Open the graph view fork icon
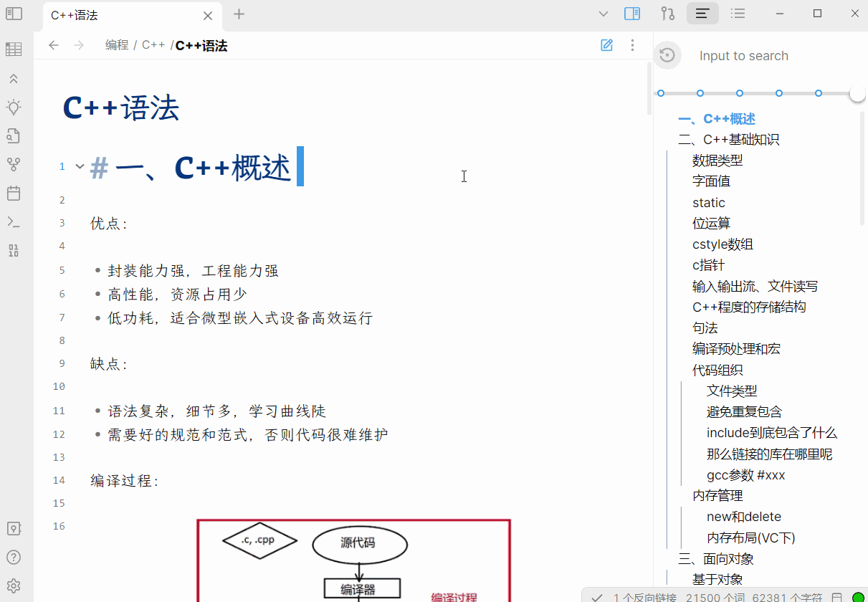Screen dimensions: 868x602 [14, 165]
